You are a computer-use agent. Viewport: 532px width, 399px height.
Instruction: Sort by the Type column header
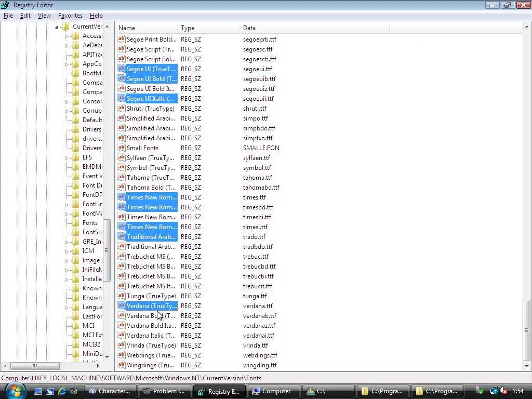209,28
